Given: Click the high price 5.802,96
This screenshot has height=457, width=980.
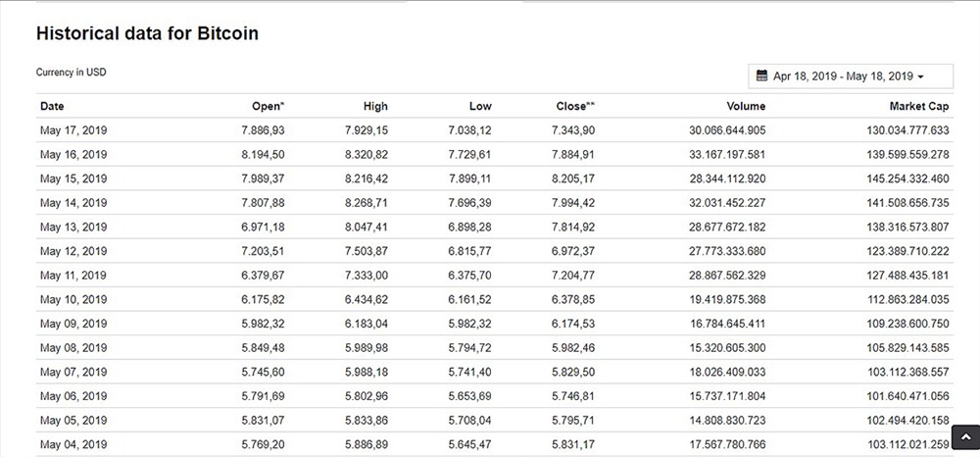Looking at the screenshot, I should pos(367,396).
